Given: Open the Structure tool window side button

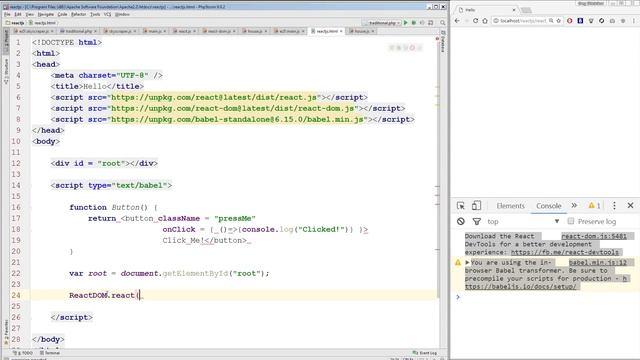Looking at the screenshot, I should click(6, 71).
